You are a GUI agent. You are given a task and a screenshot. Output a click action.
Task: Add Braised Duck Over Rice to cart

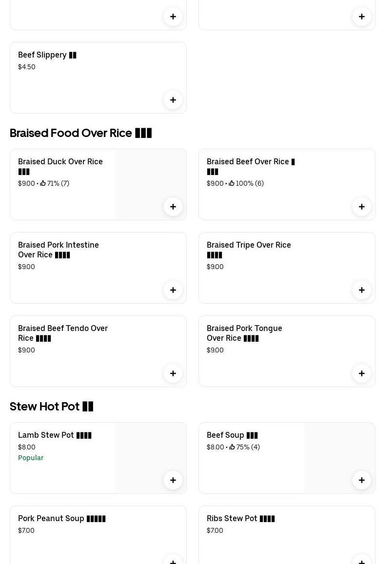(x=173, y=207)
